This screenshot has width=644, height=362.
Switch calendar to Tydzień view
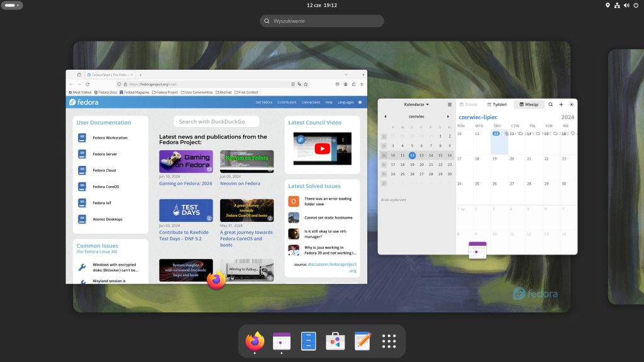497,104
